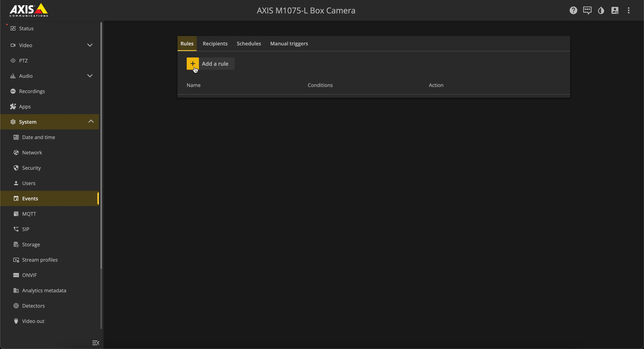Image resolution: width=644 pixels, height=349 pixels.
Task: Open the three-dot more menu
Action: point(628,11)
